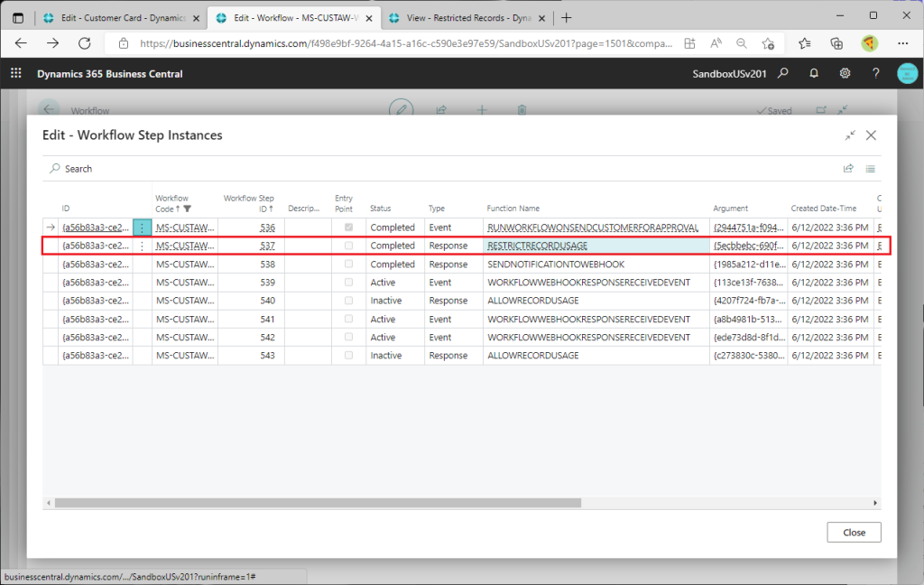Open the settings gear in Business Central
The height and width of the screenshot is (585, 924).
pos(845,73)
